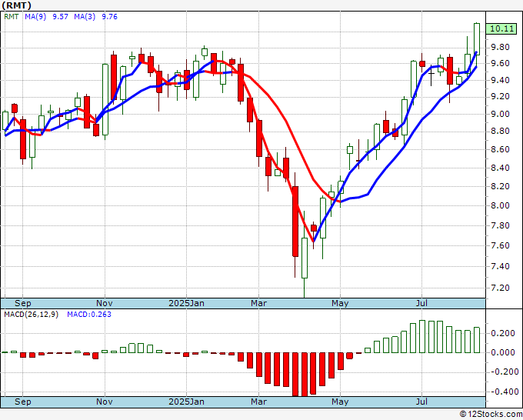Click the tallest green MACD bar at Jul

point(422,336)
